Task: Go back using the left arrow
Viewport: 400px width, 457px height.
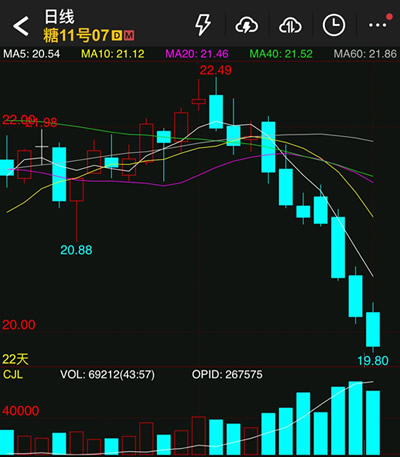Action: tap(21, 25)
